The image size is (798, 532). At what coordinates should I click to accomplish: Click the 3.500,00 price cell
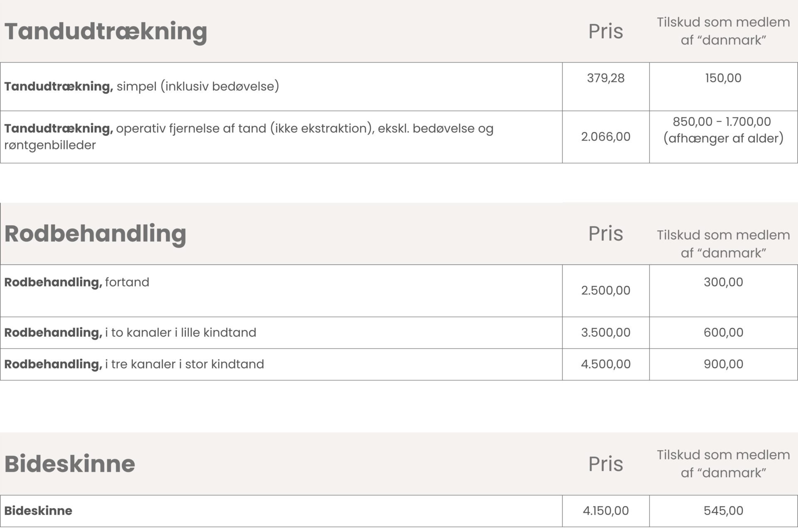click(x=606, y=332)
